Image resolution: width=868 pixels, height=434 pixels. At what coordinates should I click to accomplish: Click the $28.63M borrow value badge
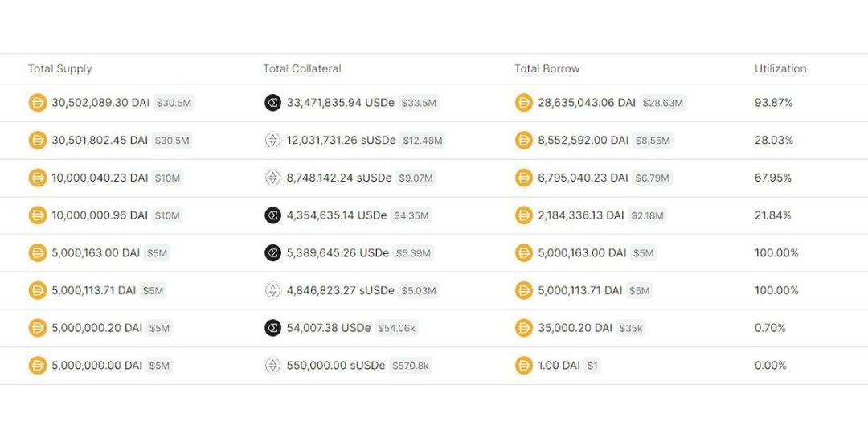[662, 103]
